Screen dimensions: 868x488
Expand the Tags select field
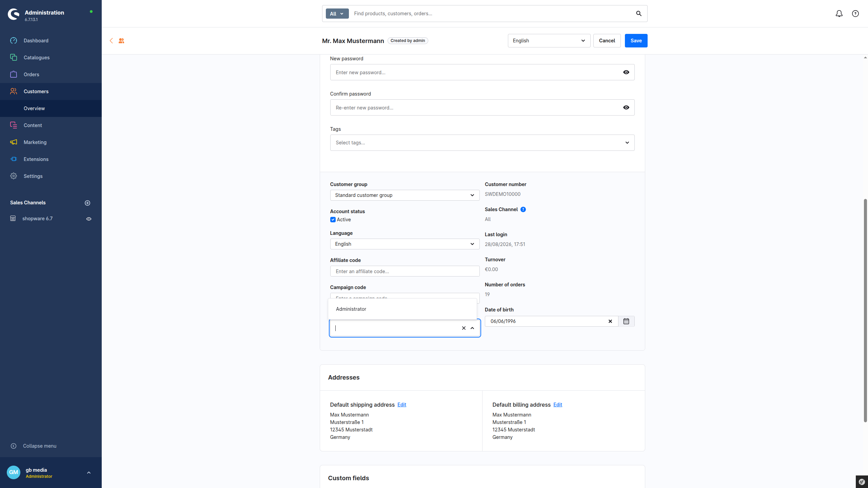coord(482,143)
